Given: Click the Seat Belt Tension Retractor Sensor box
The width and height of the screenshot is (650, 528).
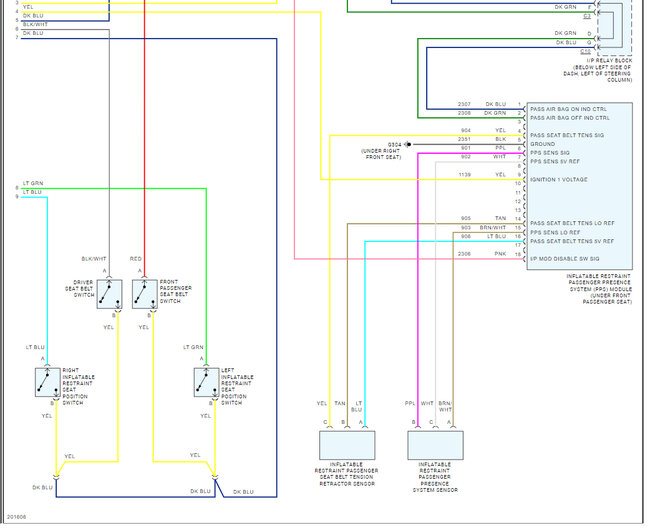Looking at the screenshot, I should pyautogui.click(x=347, y=446).
